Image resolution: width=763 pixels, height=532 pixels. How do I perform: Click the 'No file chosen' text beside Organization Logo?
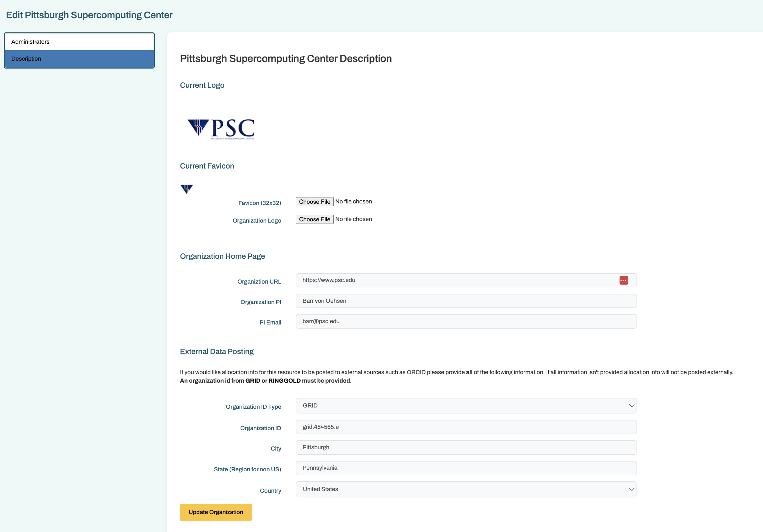click(x=353, y=219)
